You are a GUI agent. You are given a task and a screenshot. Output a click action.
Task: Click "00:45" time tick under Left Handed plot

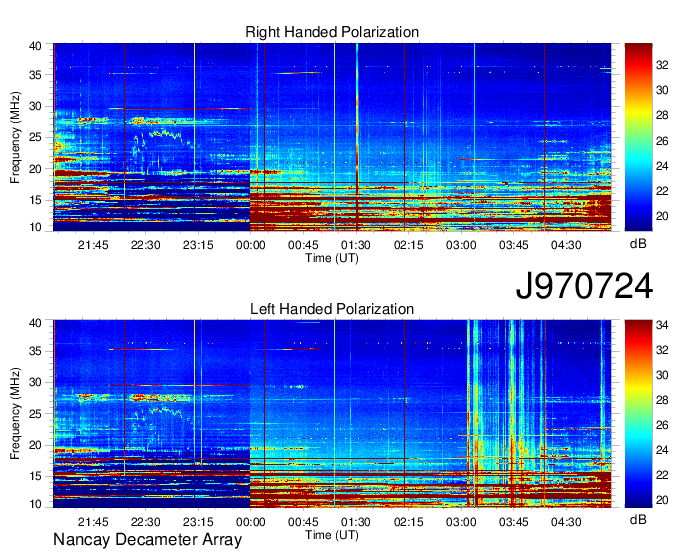(x=303, y=522)
